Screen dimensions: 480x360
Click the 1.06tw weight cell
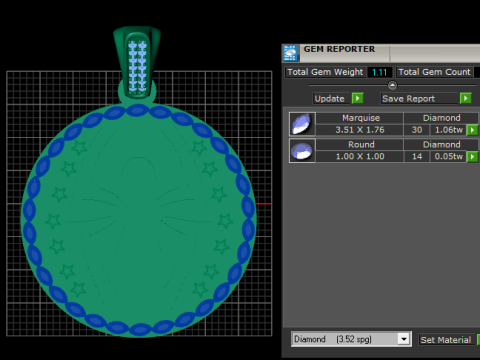pyautogui.click(x=449, y=130)
